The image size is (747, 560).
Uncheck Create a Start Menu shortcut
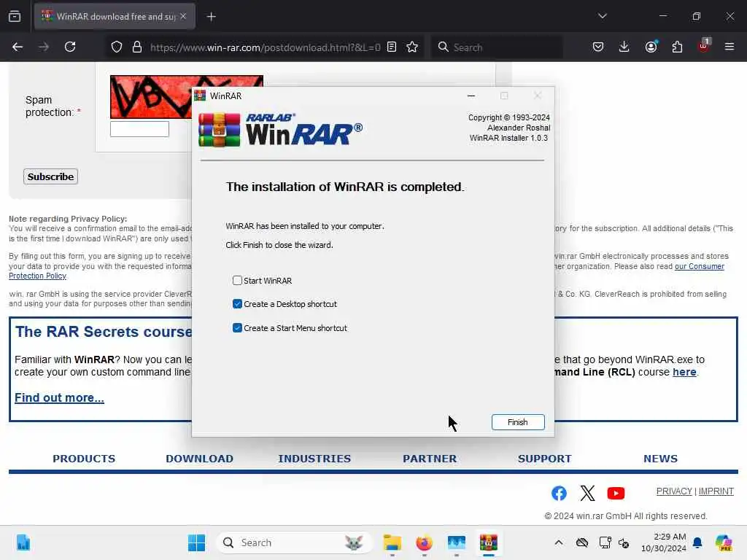(x=237, y=327)
